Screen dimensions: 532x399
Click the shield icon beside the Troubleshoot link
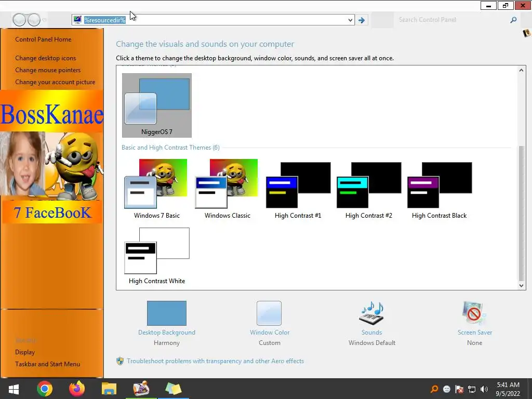coord(120,361)
